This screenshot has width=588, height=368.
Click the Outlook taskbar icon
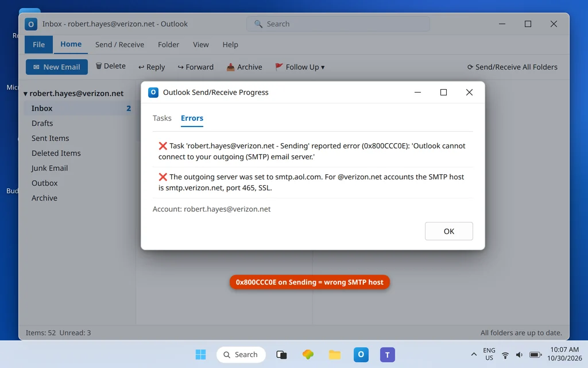[361, 354]
